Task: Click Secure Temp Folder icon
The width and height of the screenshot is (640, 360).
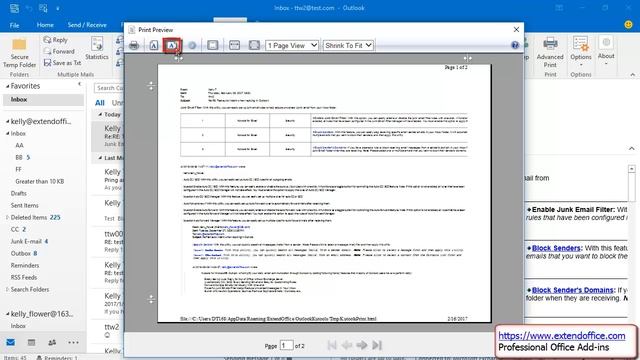Action: coord(19,53)
